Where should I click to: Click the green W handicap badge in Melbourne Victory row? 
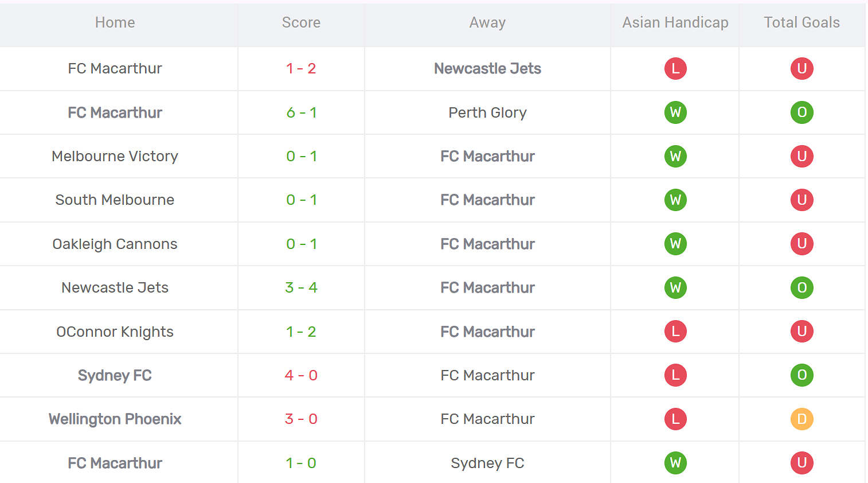coord(675,156)
